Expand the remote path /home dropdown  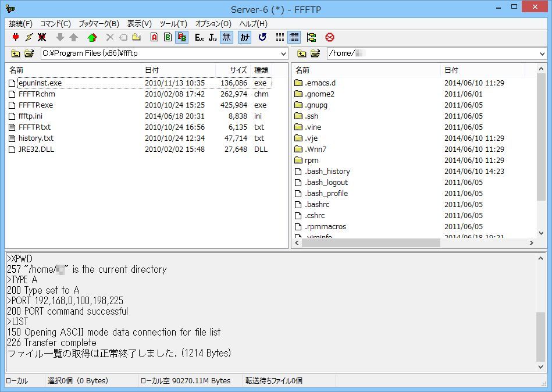(542, 54)
